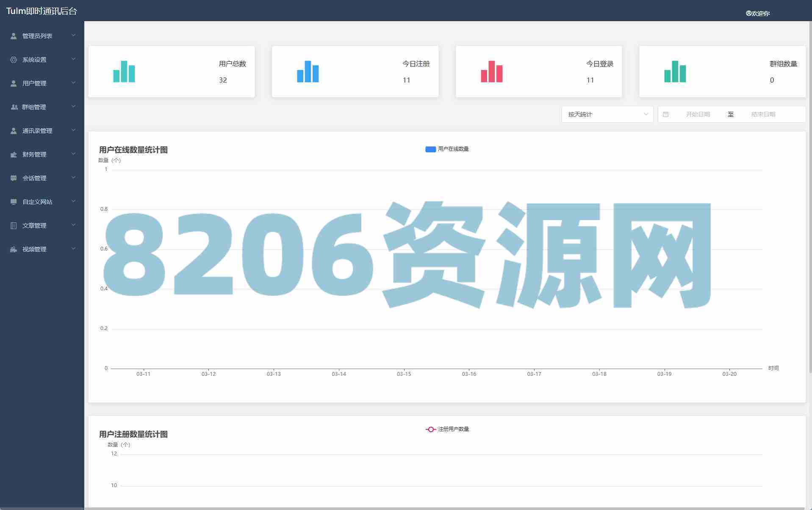Click the 群组数量 green chart icon
The height and width of the screenshot is (510, 812).
[675, 72]
